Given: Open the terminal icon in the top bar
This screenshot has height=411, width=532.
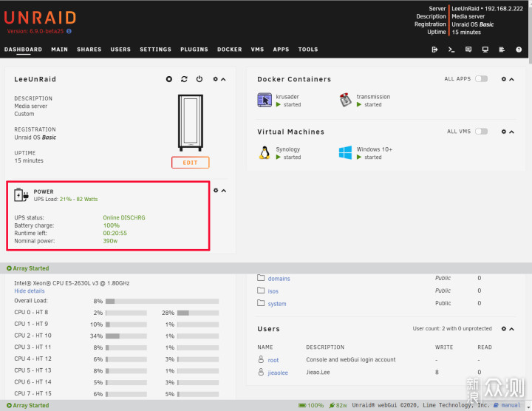Looking at the screenshot, I should click(x=451, y=50).
